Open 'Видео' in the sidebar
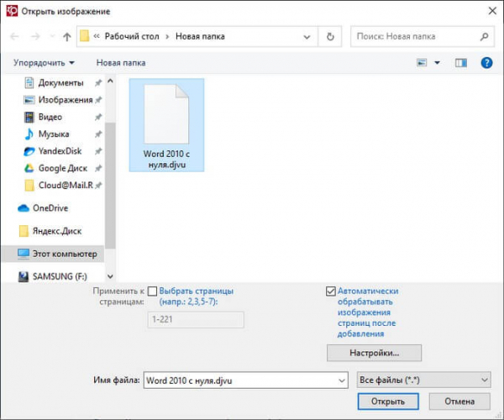504x420 pixels. (50, 117)
